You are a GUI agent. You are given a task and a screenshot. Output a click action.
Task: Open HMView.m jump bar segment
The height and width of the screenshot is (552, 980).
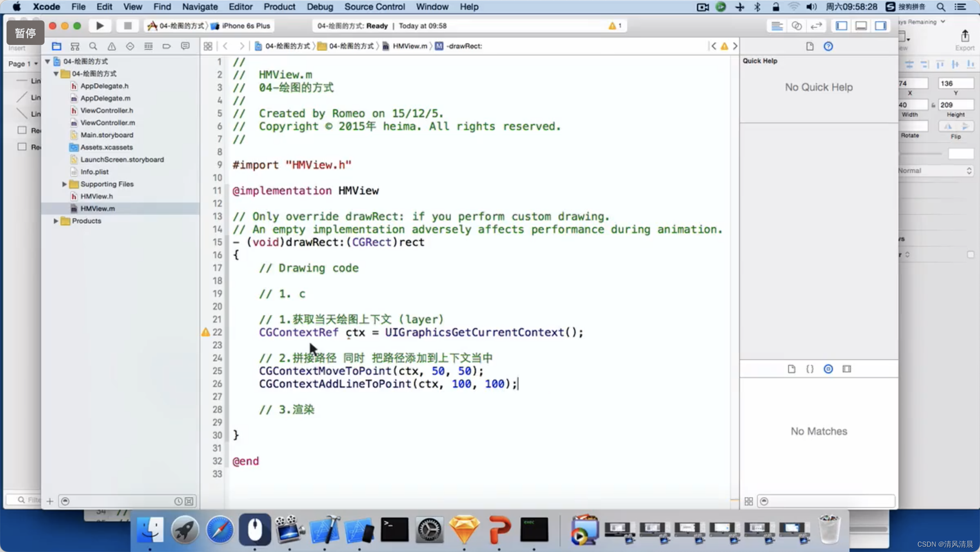[x=405, y=46]
